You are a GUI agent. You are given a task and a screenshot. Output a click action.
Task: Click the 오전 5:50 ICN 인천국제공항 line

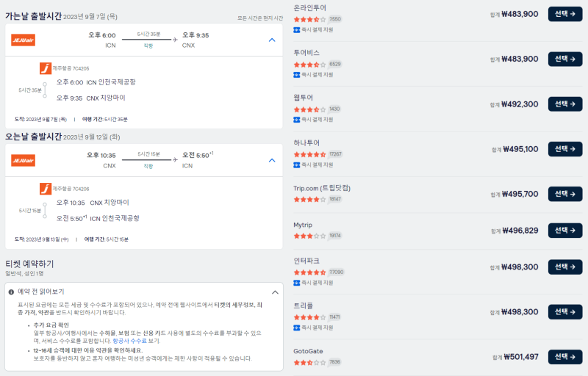(x=98, y=218)
